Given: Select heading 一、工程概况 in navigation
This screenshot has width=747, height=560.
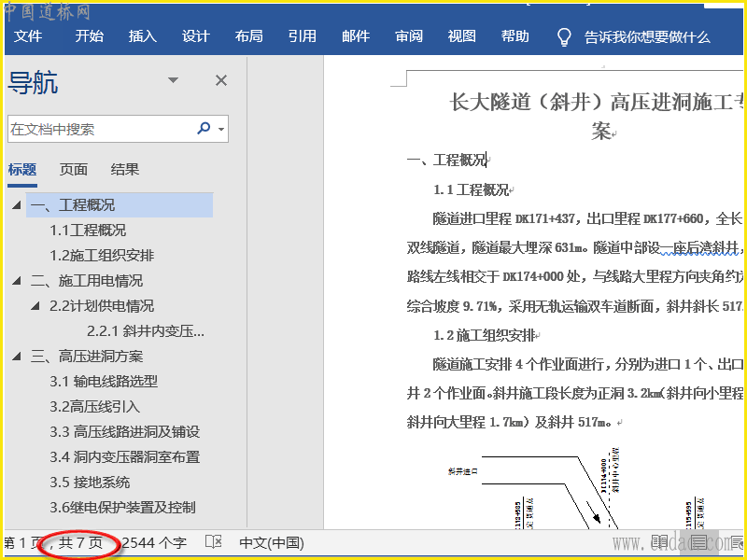Looking at the screenshot, I should [x=120, y=205].
